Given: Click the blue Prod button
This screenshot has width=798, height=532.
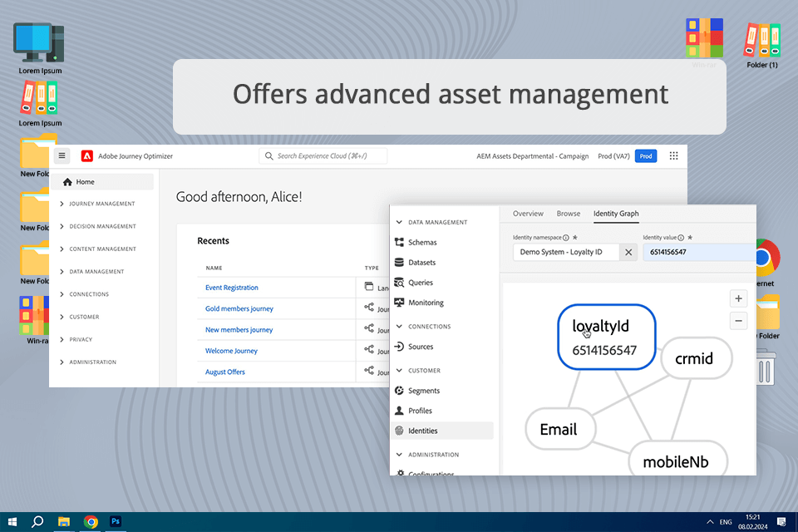Looking at the screenshot, I should coord(646,156).
